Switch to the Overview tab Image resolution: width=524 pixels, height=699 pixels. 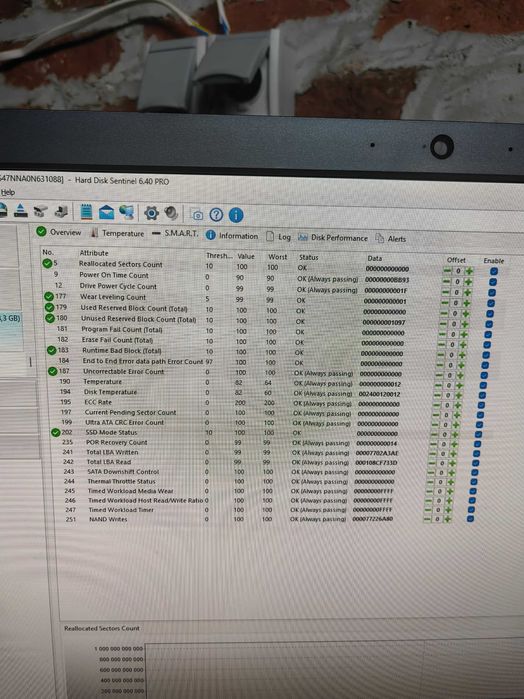59,232
